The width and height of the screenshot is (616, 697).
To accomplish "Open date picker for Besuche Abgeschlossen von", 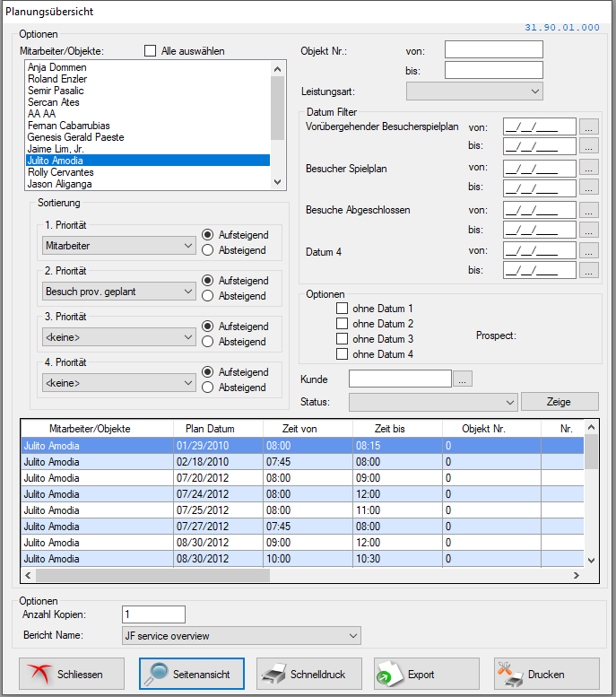I will pos(588,210).
